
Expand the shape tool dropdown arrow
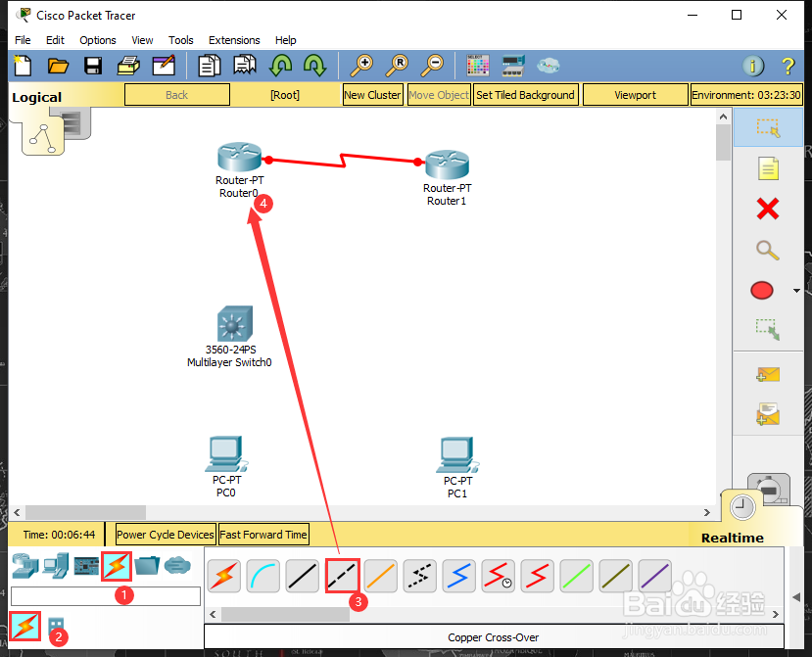(x=796, y=291)
